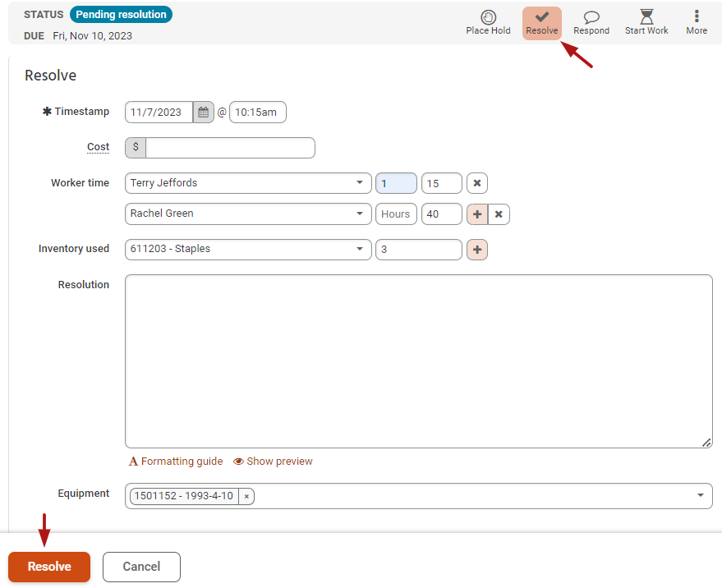Add another inventory used item

click(x=477, y=250)
